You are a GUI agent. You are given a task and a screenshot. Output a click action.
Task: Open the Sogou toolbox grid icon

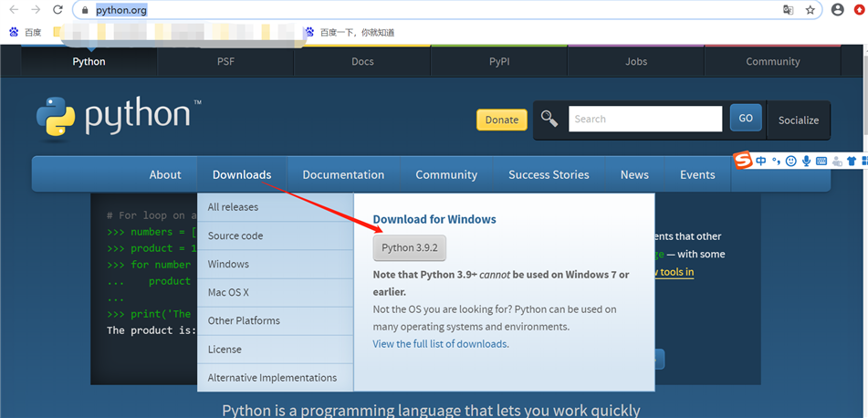point(864,162)
